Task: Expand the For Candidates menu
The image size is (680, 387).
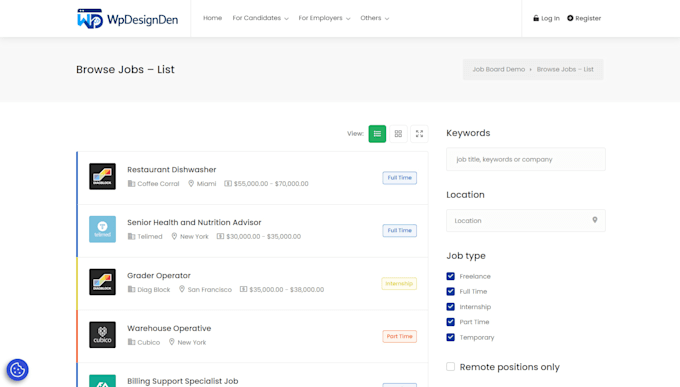Action: click(260, 18)
